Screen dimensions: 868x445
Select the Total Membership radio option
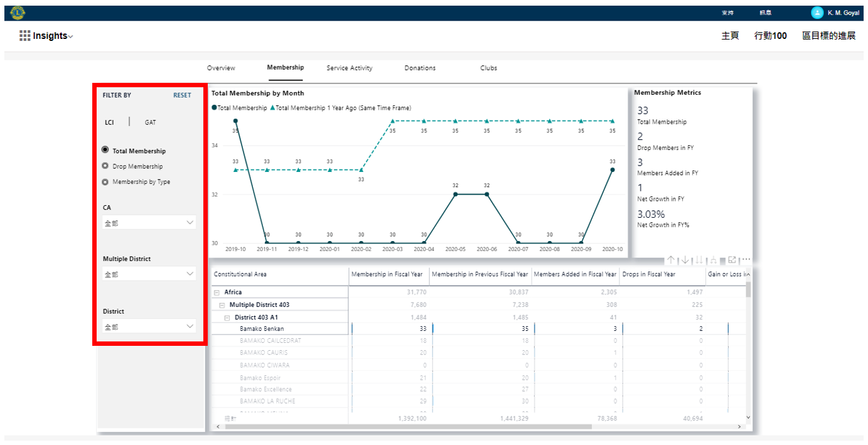(x=105, y=151)
